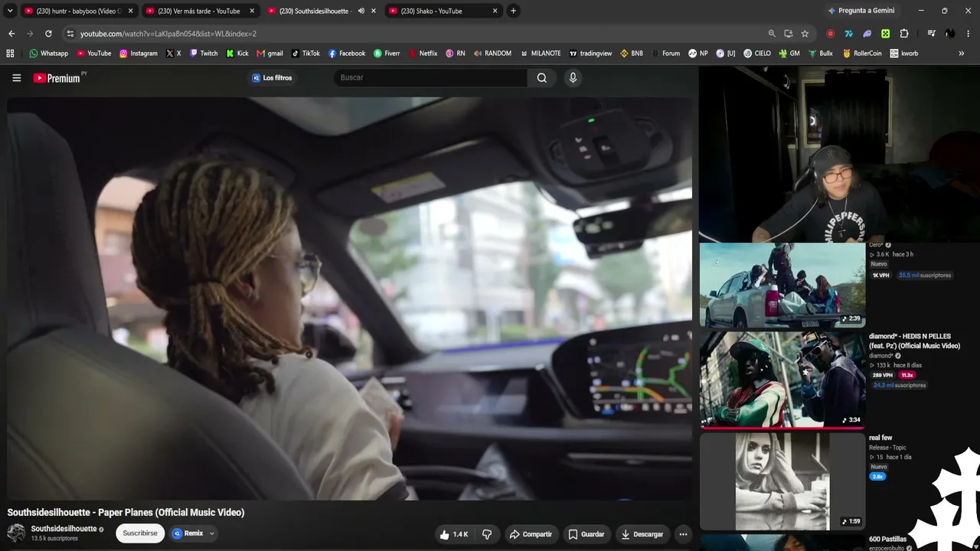The height and width of the screenshot is (551, 980).
Task: Start voice search with the microphone
Action: tap(573, 77)
